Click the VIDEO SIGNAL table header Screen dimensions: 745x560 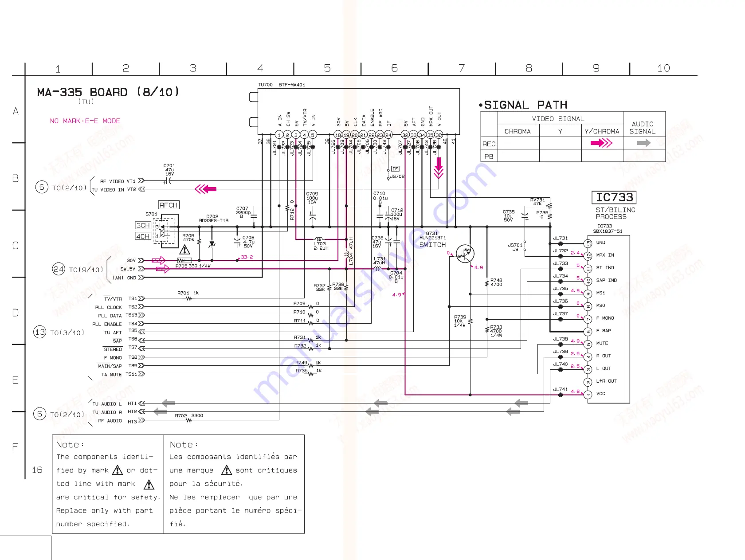click(x=558, y=119)
